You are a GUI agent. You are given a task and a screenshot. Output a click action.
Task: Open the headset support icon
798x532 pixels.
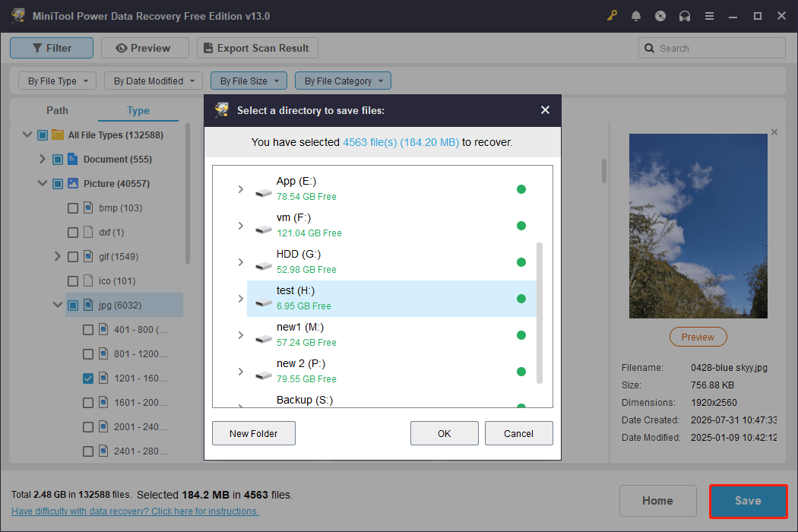(x=685, y=16)
